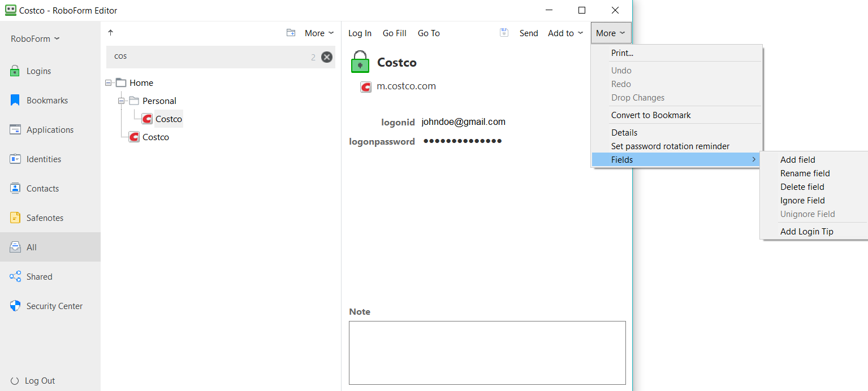Viewport: 868px width, 391px height.
Task: Click the Costco icon directly under Home
Action: click(x=134, y=137)
